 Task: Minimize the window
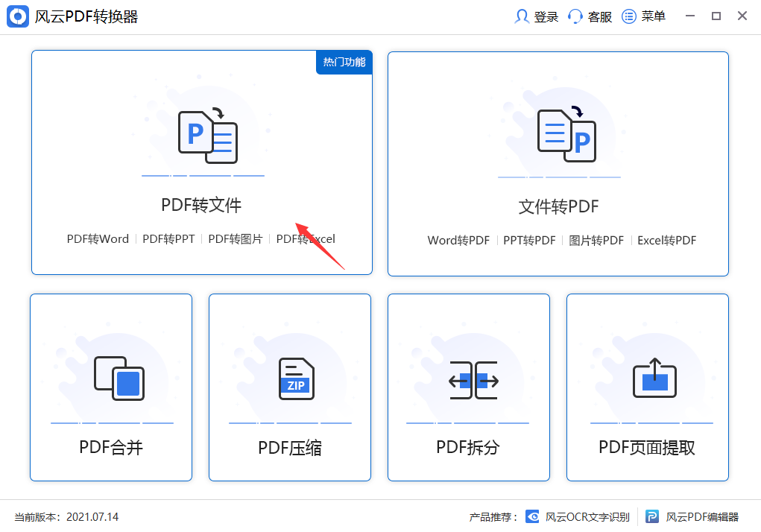[690, 16]
